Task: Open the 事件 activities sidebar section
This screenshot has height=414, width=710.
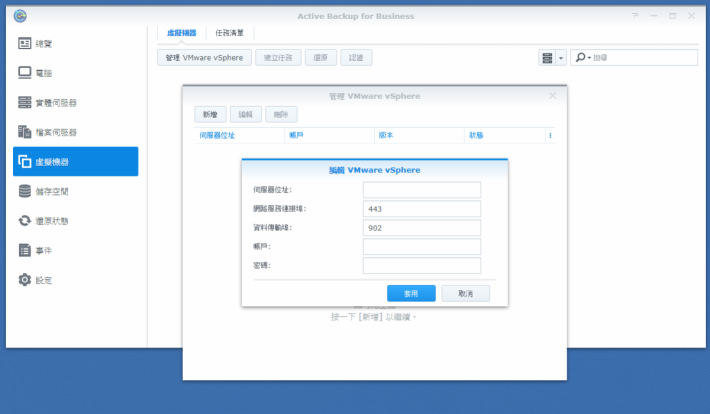Action: coord(76,250)
